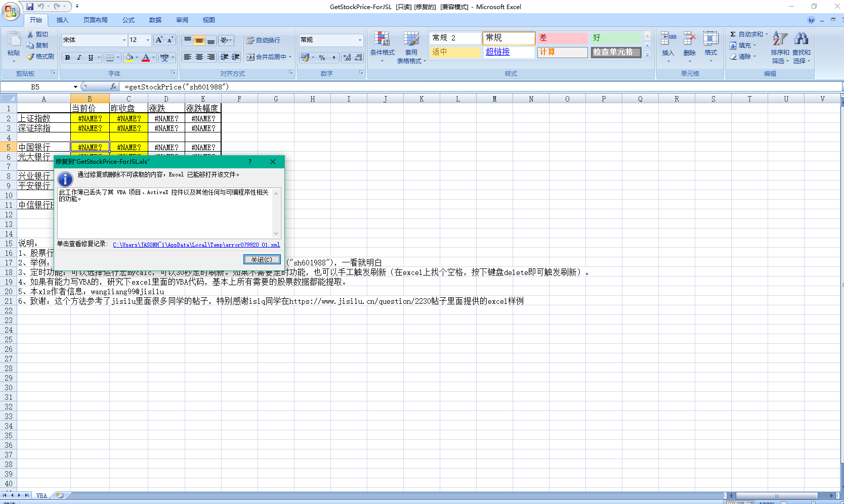Switch to the 公式 (Formulas) ribbon tab
844x504 pixels.
129,20
